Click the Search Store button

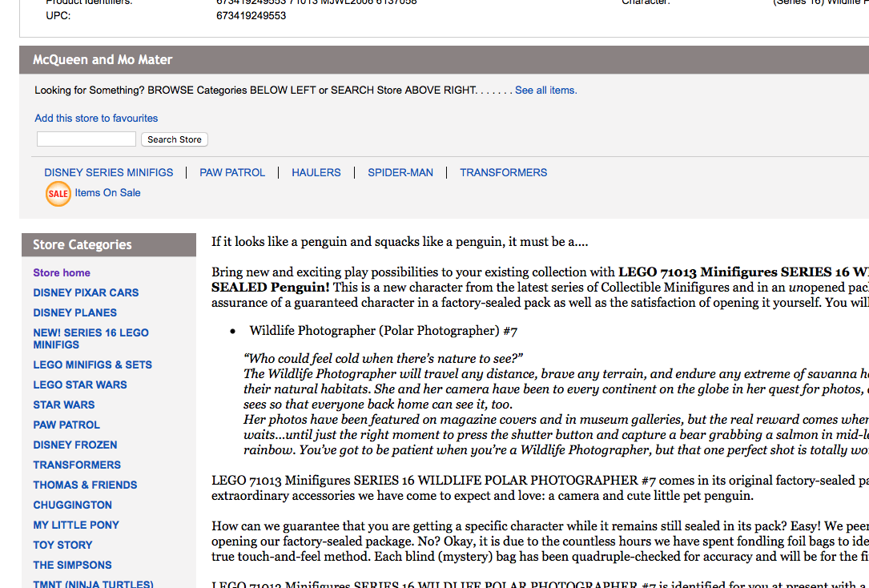(174, 139)
